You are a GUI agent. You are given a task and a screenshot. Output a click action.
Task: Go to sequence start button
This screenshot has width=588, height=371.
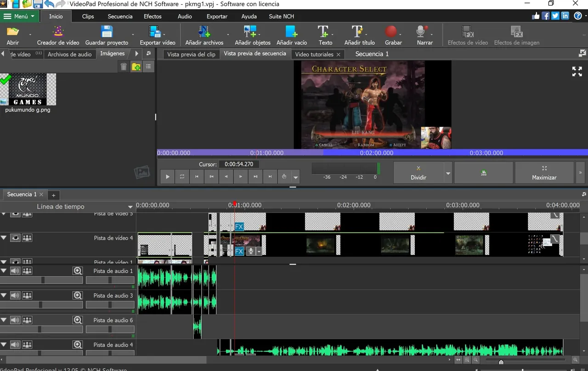pos(197,176)
